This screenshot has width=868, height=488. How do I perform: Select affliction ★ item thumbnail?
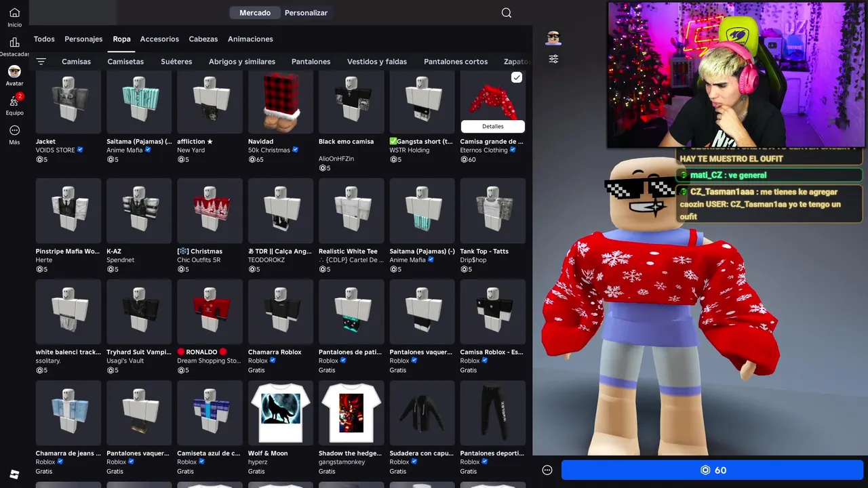point(210,102)
